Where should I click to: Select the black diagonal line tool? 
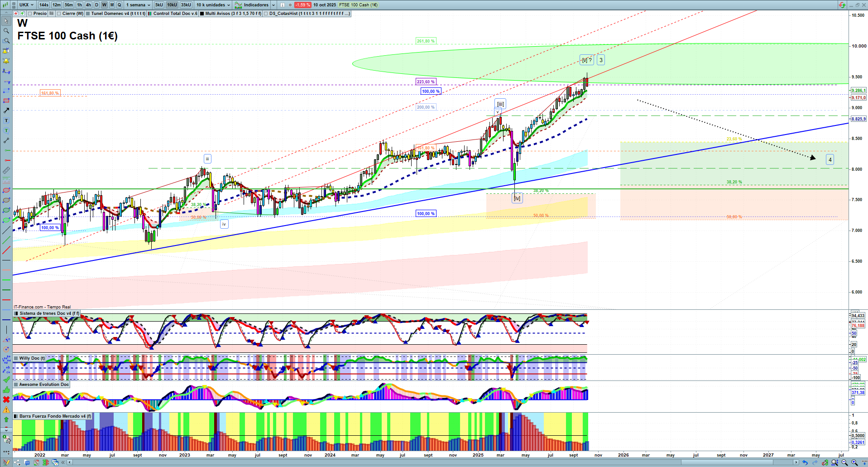coord(6,230)
